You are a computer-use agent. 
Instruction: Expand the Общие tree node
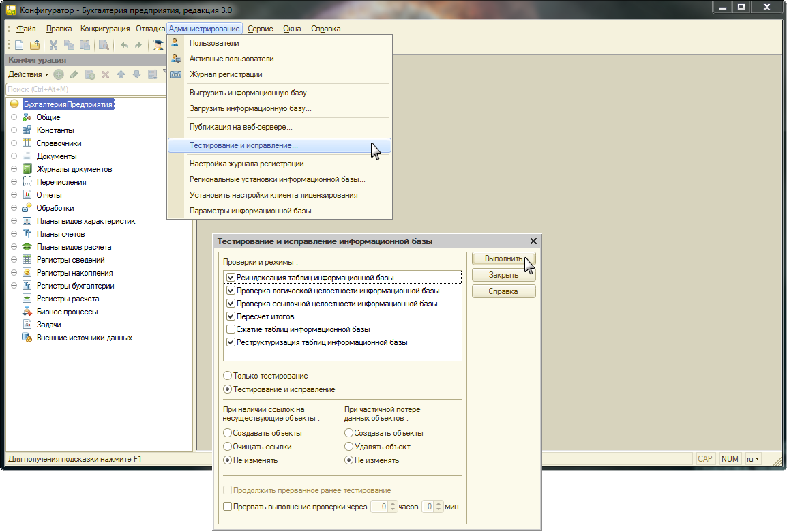click(x=14, y=117)
